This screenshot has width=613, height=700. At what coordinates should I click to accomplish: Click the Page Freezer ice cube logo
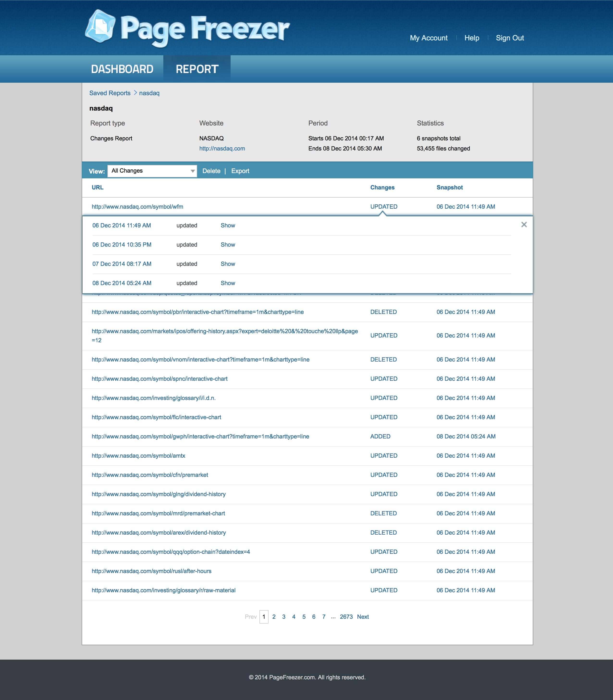coord(100,26)
